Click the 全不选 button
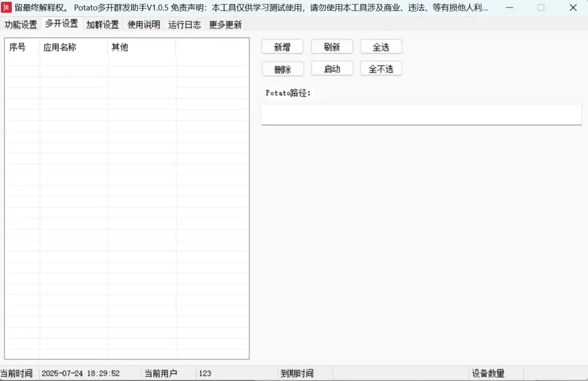 click(381, 69)
